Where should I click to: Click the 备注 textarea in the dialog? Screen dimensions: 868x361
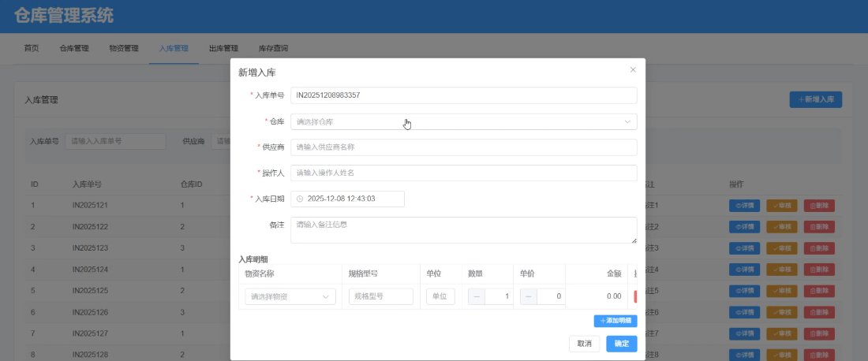pos(464,230)
